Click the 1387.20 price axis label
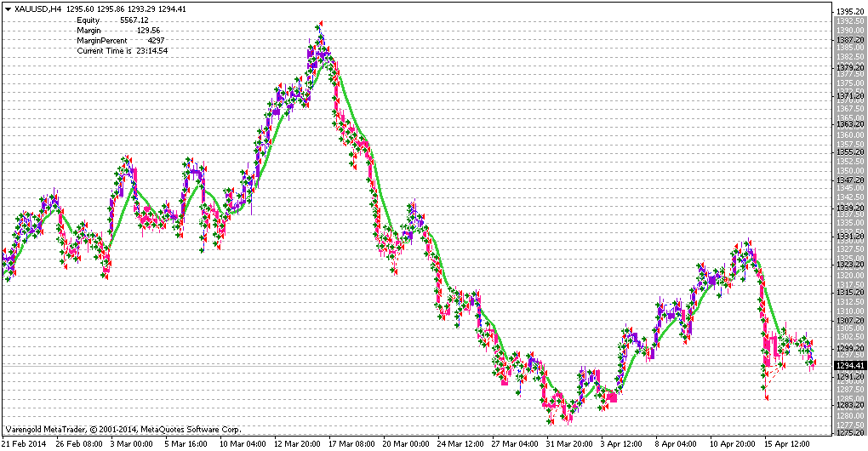Viewport: 868px width, 451px height. [850, 40]
